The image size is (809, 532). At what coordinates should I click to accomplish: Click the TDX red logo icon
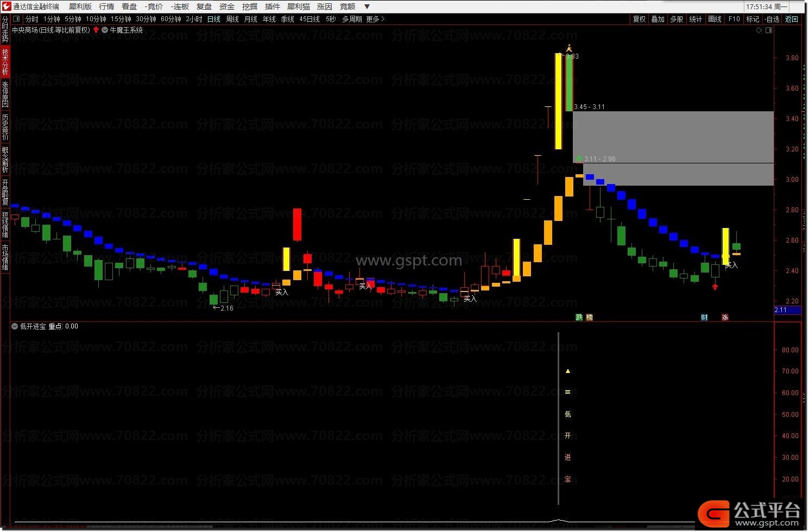click(x=6, y=7)
